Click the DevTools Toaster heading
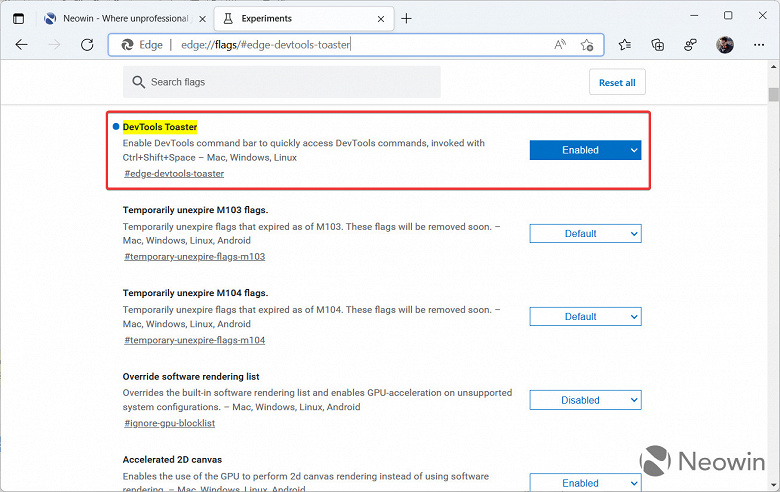This screenshot has height=492, width=780. (x=160, y=127)
